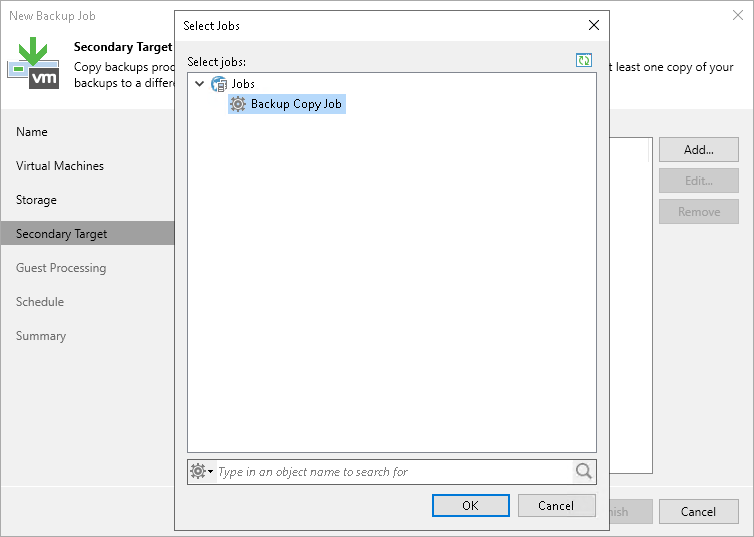Click the Jobs tree label

(x=243, y=84)
